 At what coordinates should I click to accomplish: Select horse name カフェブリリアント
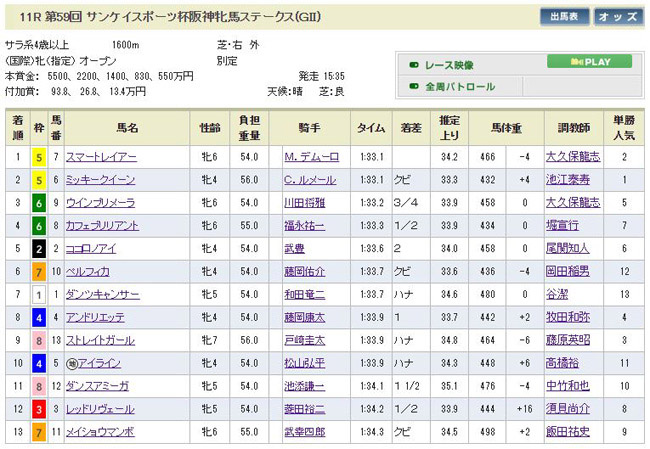107,226
